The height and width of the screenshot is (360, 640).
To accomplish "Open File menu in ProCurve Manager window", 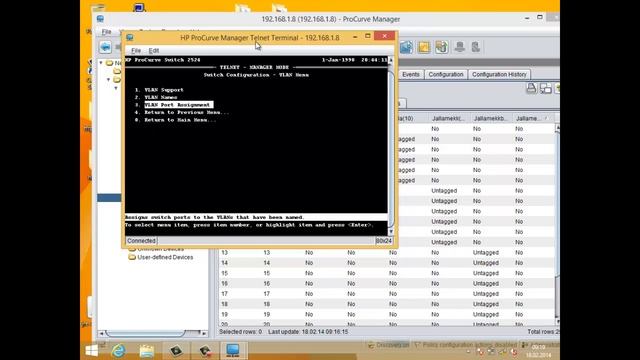I will click(x=107, y=32).
